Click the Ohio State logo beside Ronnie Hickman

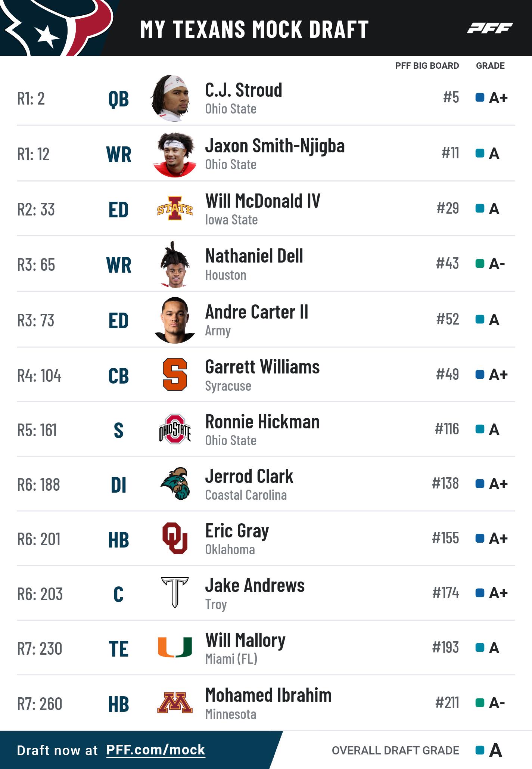(175, 429)
